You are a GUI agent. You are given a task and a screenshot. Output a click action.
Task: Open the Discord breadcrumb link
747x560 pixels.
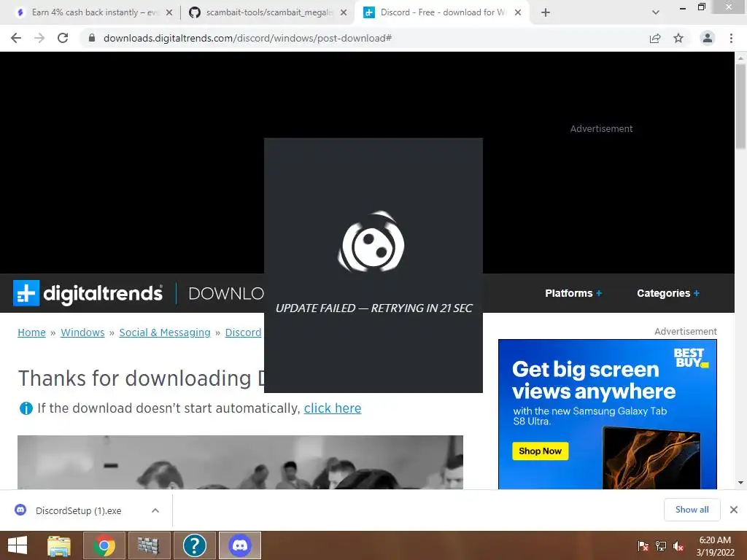[x=243, y=332]
